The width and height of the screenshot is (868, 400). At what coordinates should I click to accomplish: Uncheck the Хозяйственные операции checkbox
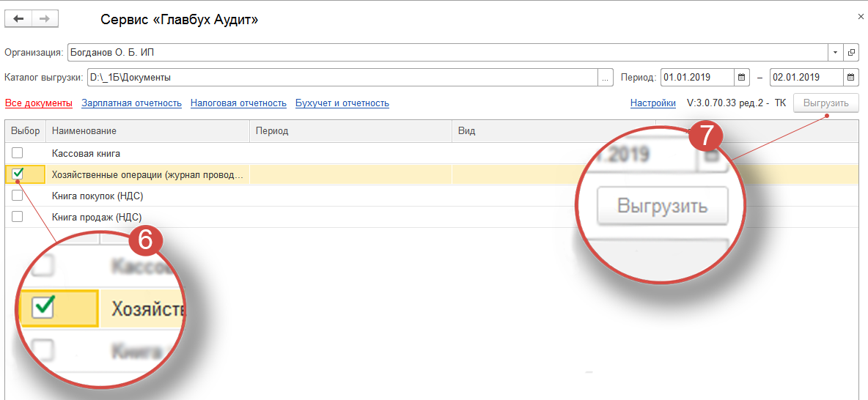18,174
